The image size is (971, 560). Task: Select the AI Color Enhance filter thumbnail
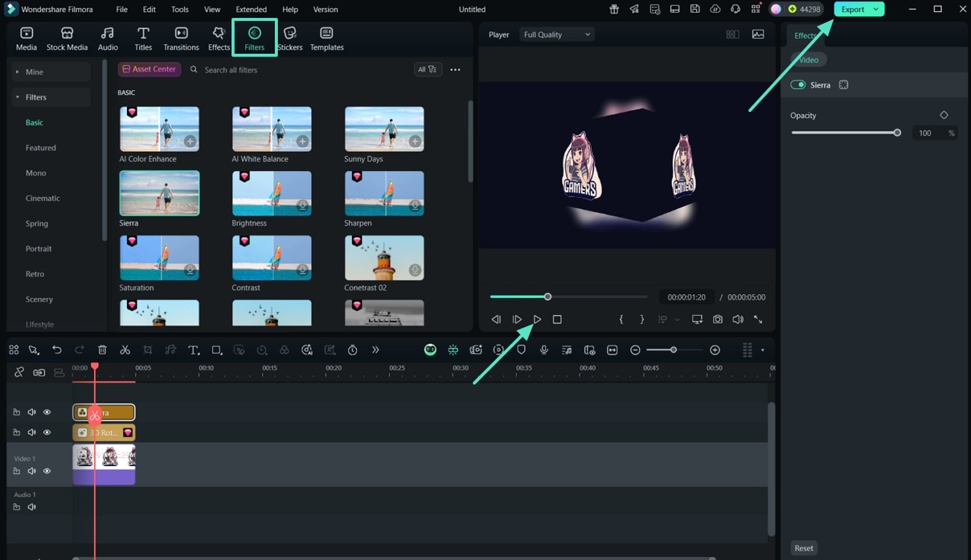[x=159, y=129]
